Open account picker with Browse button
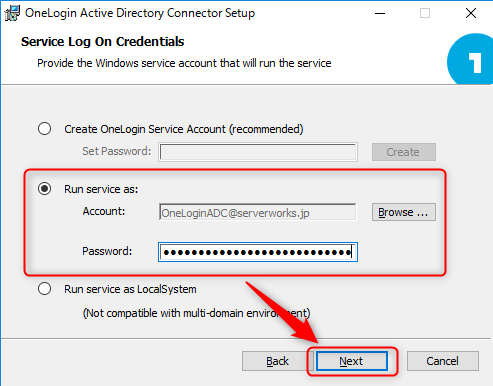493x386 pixels. click(404, 212)
